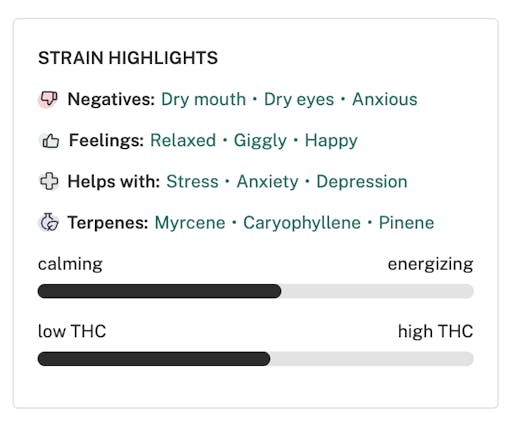Open the Anxiety link
The image size is (510, 422).
(x=267, y=182)
